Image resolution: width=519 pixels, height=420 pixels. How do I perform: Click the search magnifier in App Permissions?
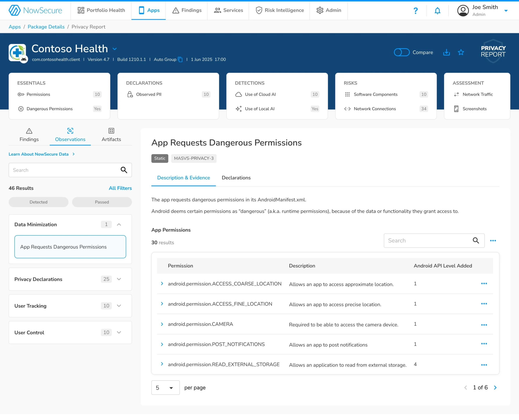476,240
